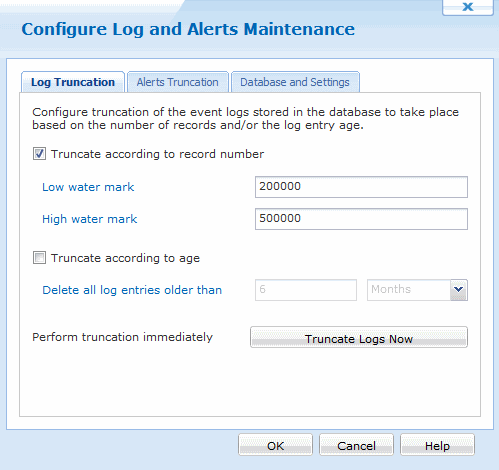499x470 pixels.
Task: Click the Truncate according to age label text
Action: pyautogui.click(x=125, y=258)
